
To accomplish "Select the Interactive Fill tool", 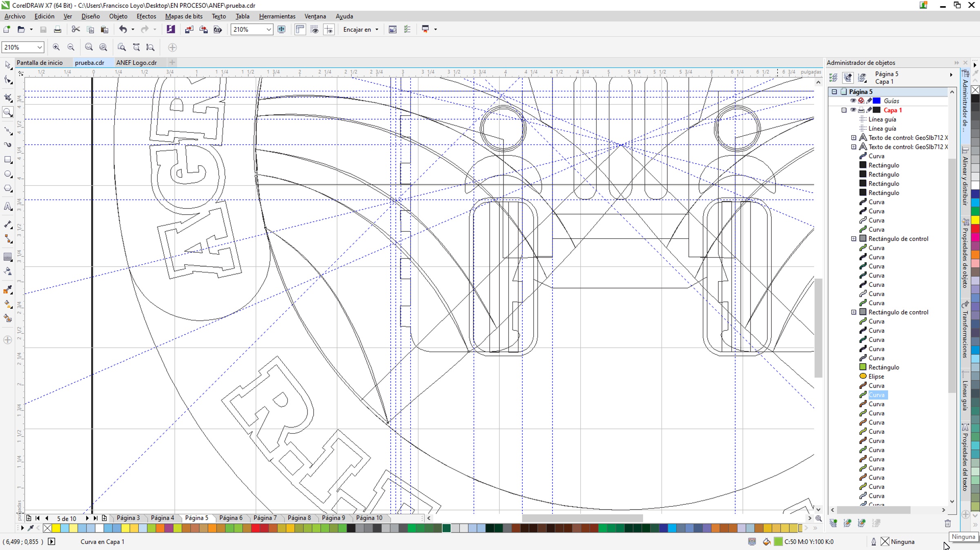I will (8, 304).
